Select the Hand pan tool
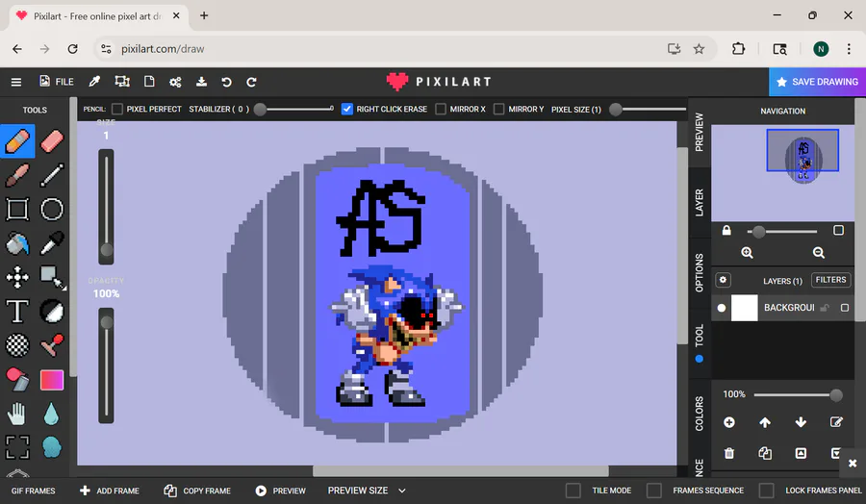 (x=17, y=414)
